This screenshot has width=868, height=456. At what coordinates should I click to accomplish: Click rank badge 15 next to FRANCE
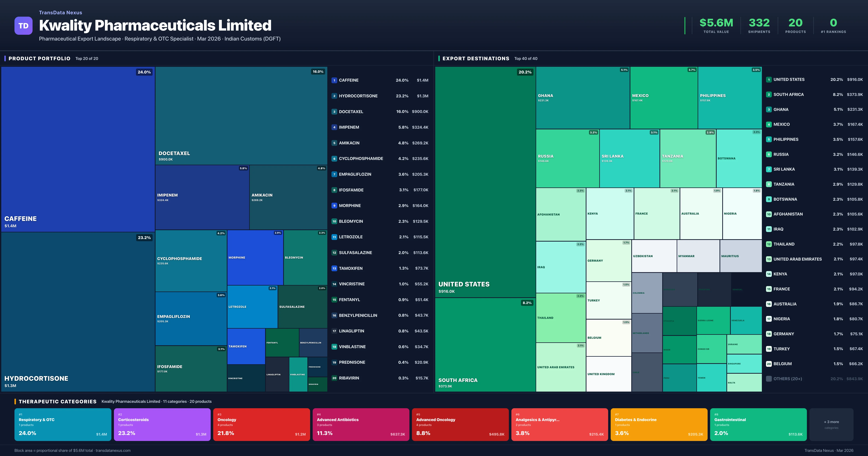point(769,289)
